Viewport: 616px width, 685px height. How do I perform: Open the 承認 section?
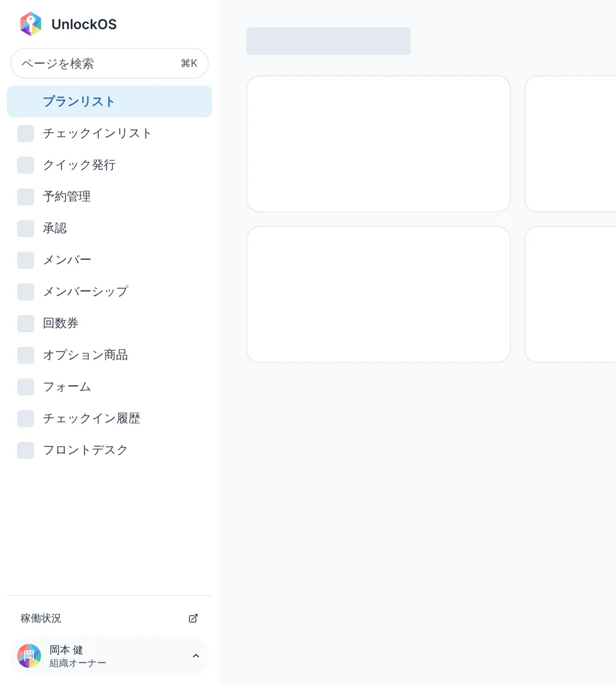point(110,228)
